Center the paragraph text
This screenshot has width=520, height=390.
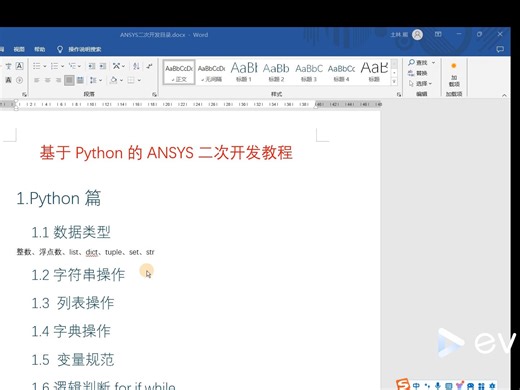[48, 80]
